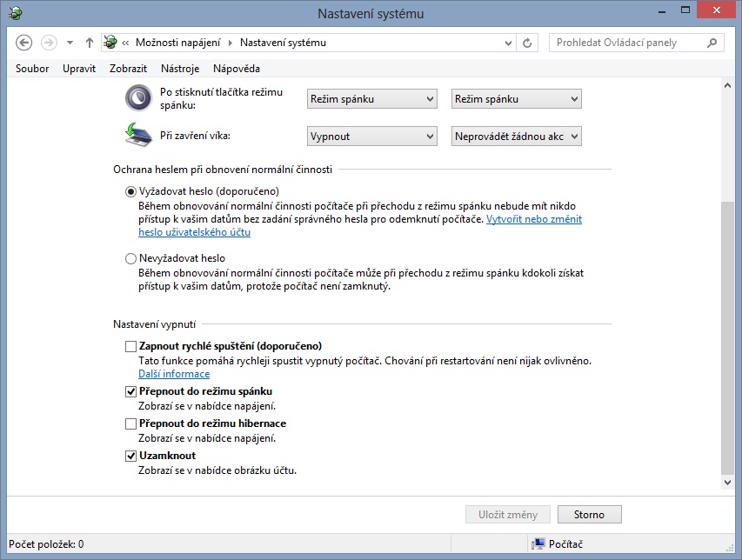Click the Při zavření víka label
The width and height of the screenshot is (742, 560).
point(195,136)
